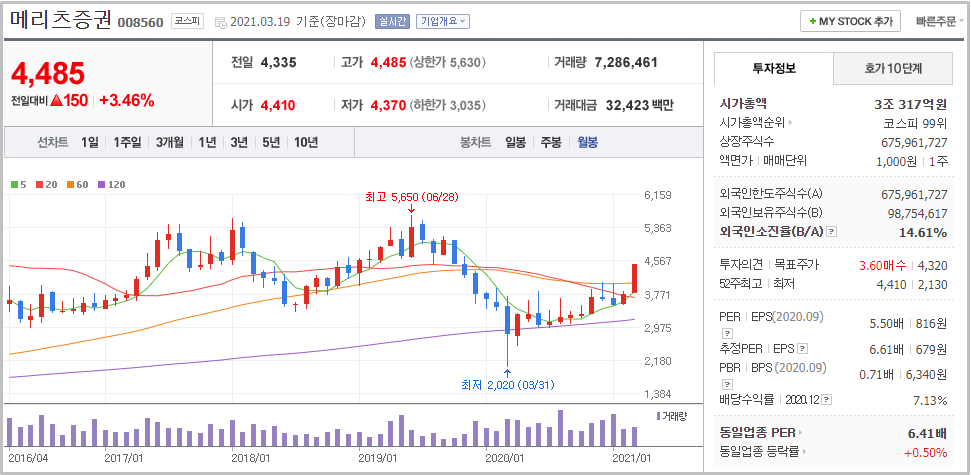The width and height of the screenshot is (971, 475).
Task: Click the 7.13% dividend yield value
Action: pos(930,401)
